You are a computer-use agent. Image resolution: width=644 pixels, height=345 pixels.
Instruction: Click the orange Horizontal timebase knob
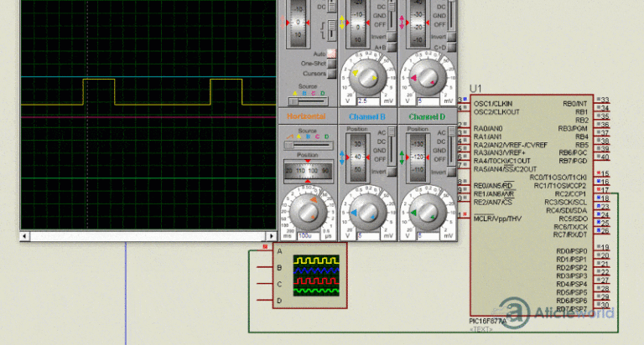[308, 212]
